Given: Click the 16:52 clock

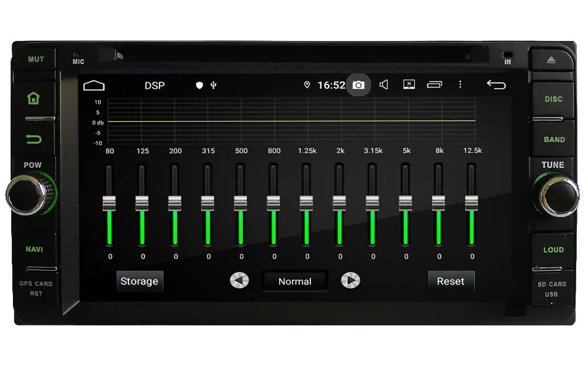Looking at the screenshot, I should pos(331,85).
